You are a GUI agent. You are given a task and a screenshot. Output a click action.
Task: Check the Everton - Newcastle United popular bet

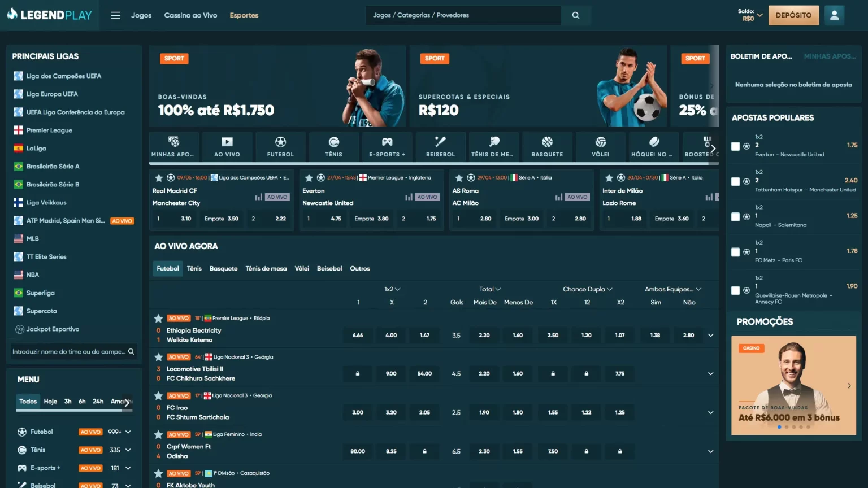735,146
